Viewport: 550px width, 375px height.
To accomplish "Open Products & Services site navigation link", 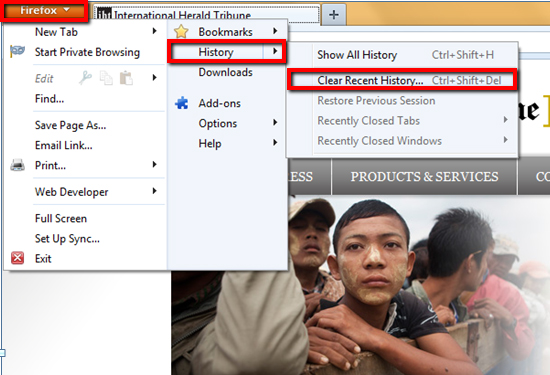I will click(x=424, y=176).
